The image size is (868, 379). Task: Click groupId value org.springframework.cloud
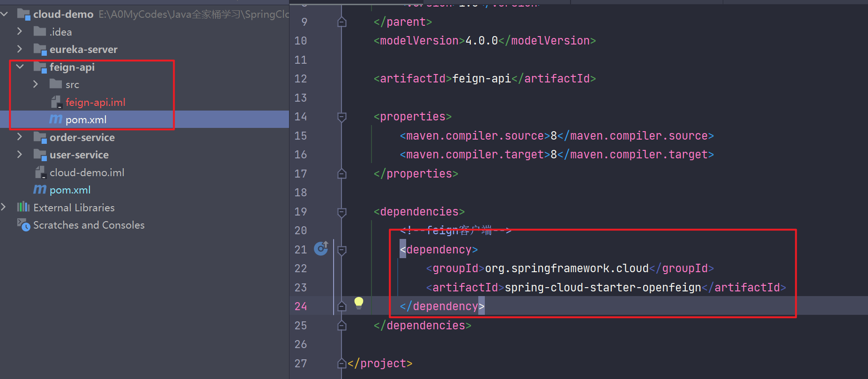pyautogui.click(x=567, y=268)
